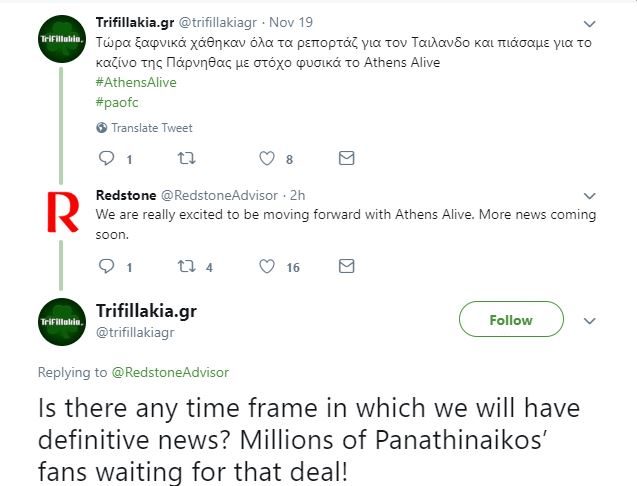
Task: Open the globe Translate Tweet icon
Action: (102, 128)
